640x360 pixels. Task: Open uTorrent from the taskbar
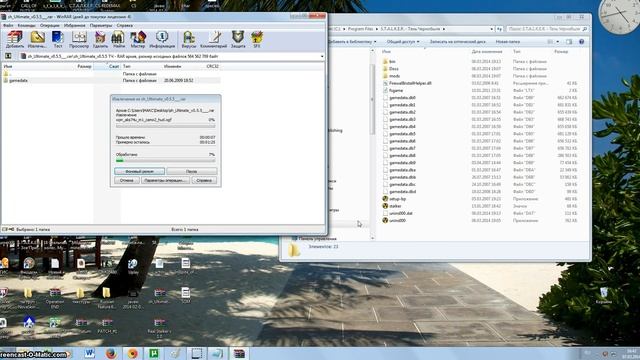[x=154, y=353]
